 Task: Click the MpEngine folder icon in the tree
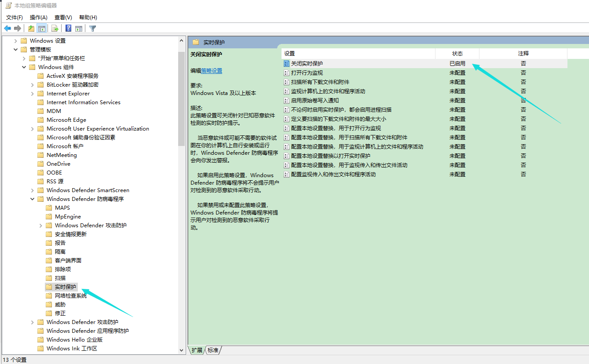click(49, 217)
